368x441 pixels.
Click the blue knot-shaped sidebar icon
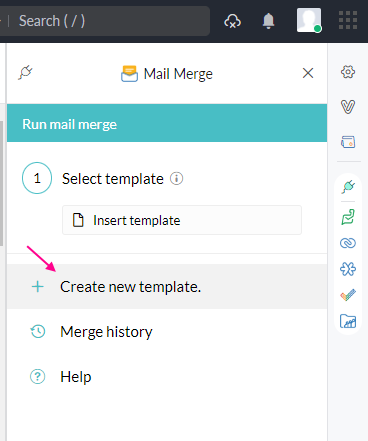pos(348,269)
